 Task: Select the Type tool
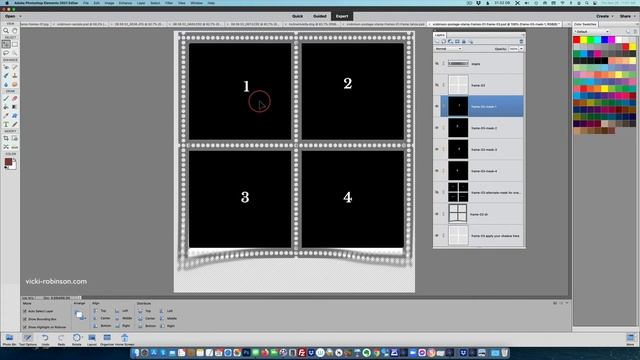pyautogui.click(x=6, y=124)
